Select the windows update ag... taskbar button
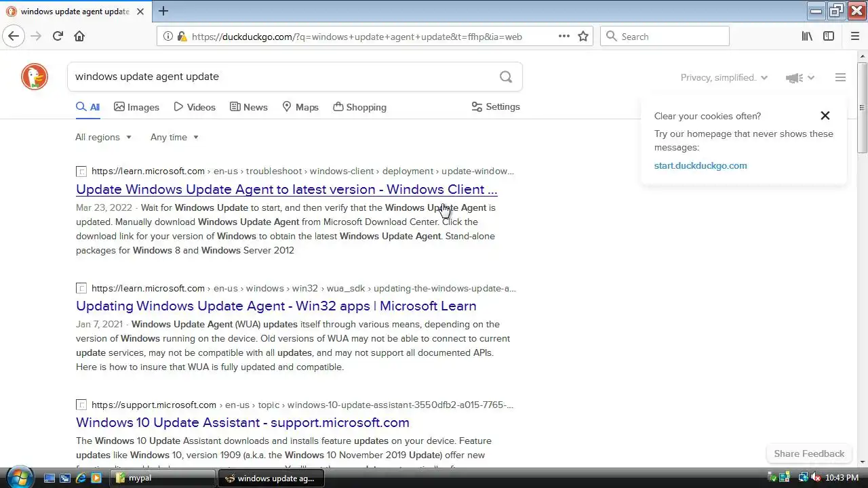868x488 pixels. tap(271, 478)
